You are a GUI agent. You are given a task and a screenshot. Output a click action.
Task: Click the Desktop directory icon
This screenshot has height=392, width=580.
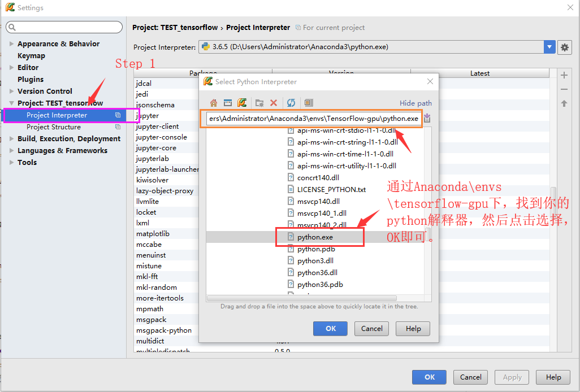(227, 103)
